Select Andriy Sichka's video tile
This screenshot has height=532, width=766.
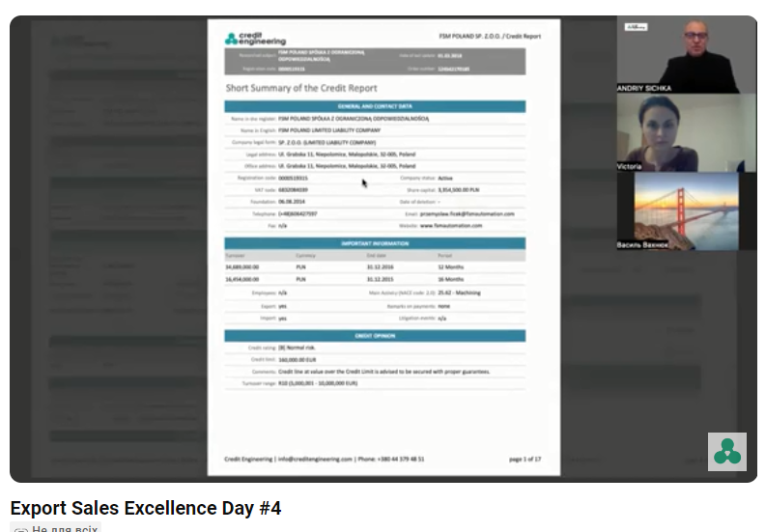pyautogui.click(x=687, y=54)
